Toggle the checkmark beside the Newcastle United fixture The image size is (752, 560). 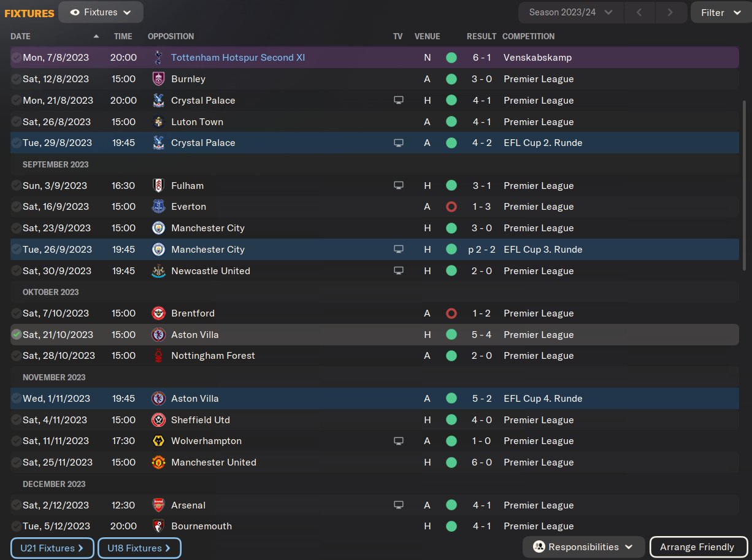[x=16, y=271]
